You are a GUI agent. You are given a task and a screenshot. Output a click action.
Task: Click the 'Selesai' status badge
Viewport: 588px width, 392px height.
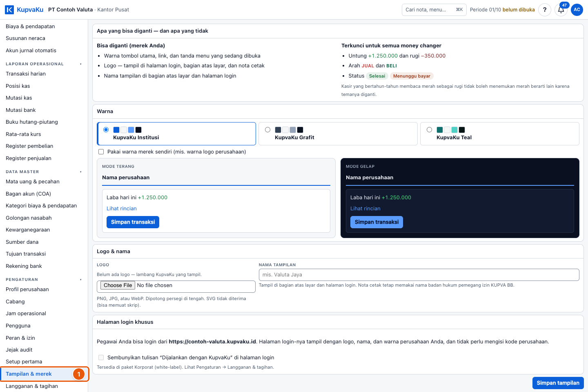pyautogui.click(x=377, y=76)
